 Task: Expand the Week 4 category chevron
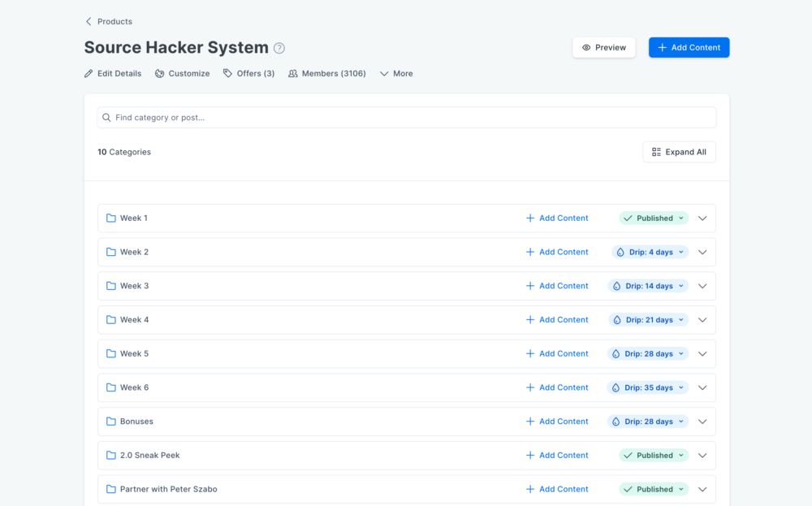click(702, 319)
